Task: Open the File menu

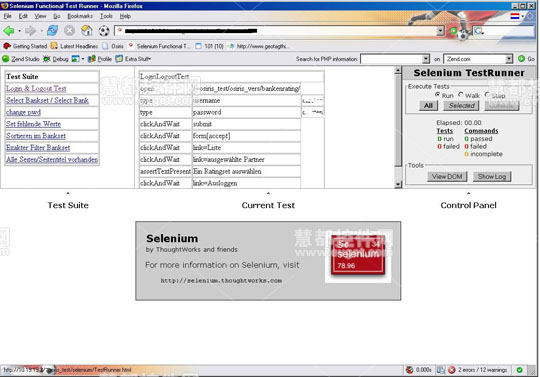Action: tap(8, 16)
